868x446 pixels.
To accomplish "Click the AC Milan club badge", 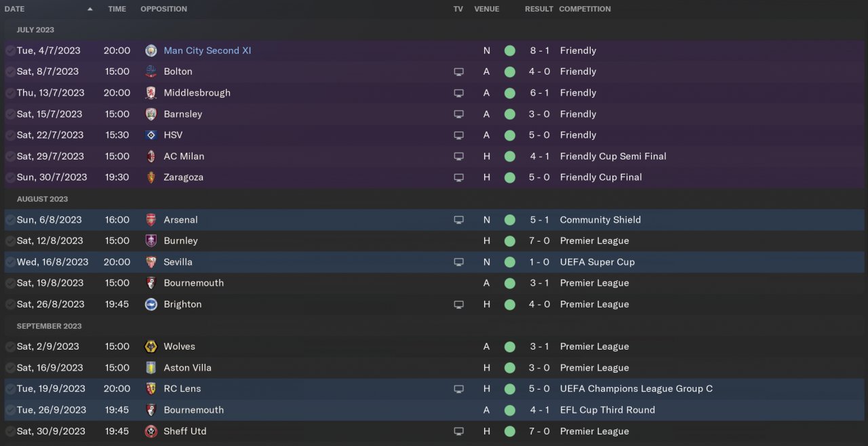I will [x=151, y=156].
